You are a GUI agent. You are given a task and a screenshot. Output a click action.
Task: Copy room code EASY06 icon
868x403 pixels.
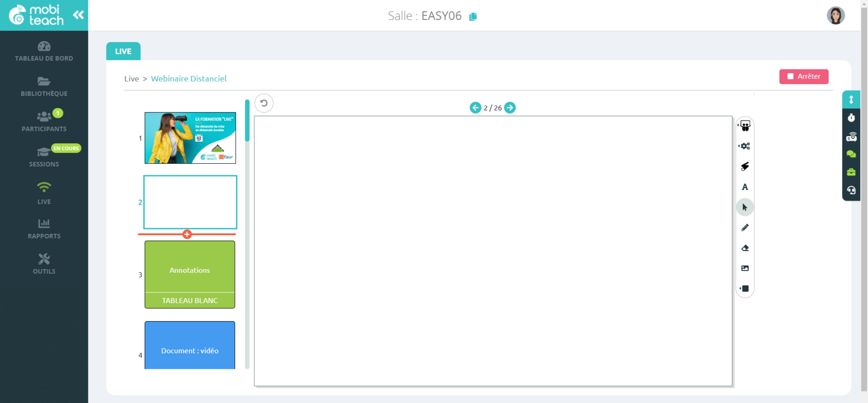[x=473, y=16]
